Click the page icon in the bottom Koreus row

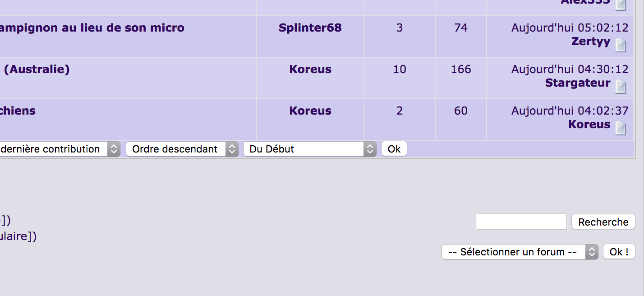tap(621, 128)
